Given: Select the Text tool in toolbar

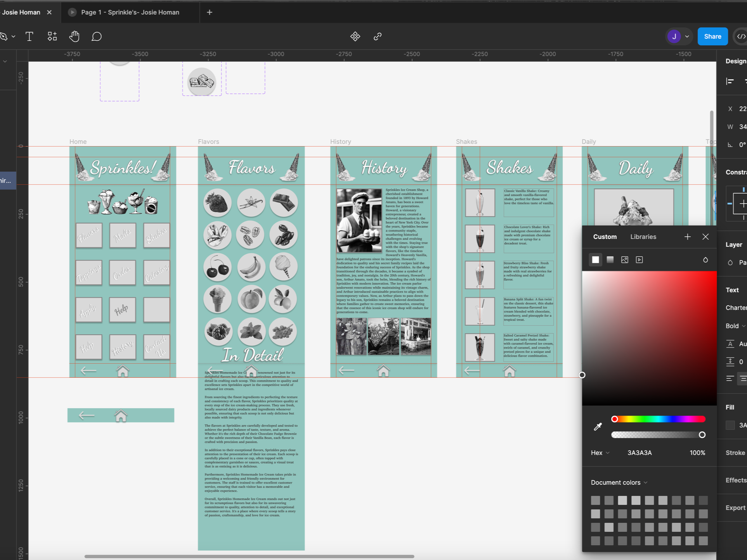Looking at the screenshot, I should point(29,36).
